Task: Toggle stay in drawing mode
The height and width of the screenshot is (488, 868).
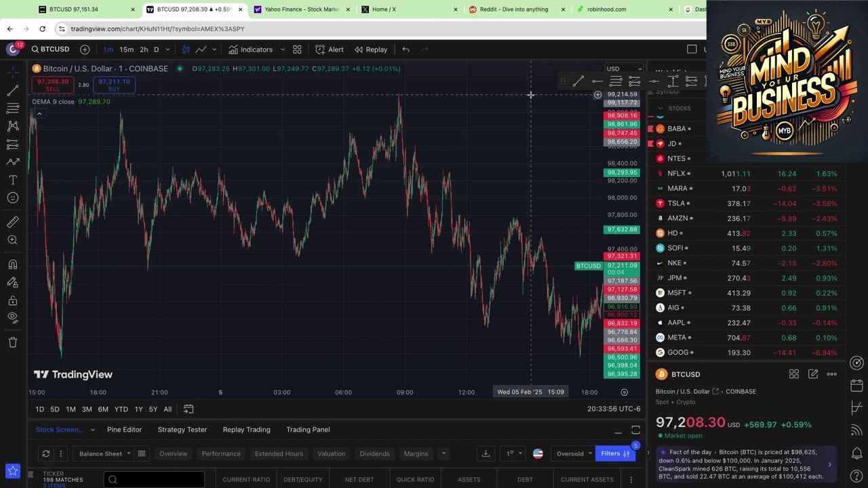Action: click(12, 283)
